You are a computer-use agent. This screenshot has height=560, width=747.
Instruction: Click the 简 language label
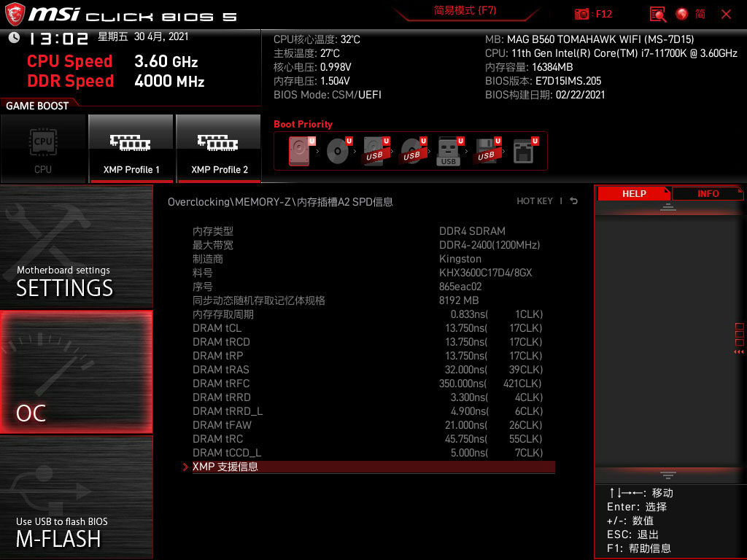(700, 15)
